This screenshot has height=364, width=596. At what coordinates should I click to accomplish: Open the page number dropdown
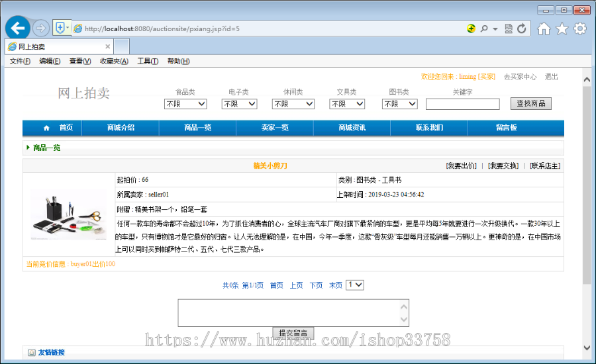pyautogui.click(x=355, y=285)
